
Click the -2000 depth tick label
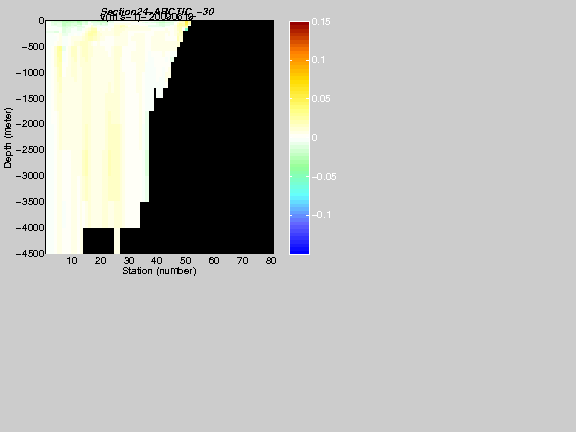(30, 124)
